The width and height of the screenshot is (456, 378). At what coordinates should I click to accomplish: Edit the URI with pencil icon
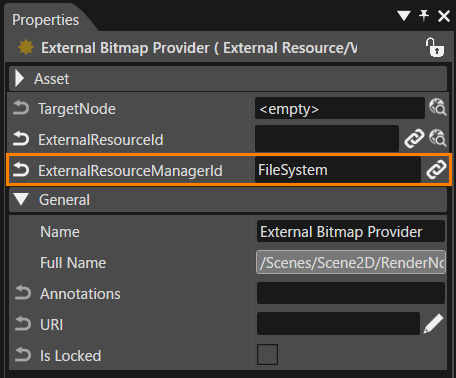tap(433, 323)
